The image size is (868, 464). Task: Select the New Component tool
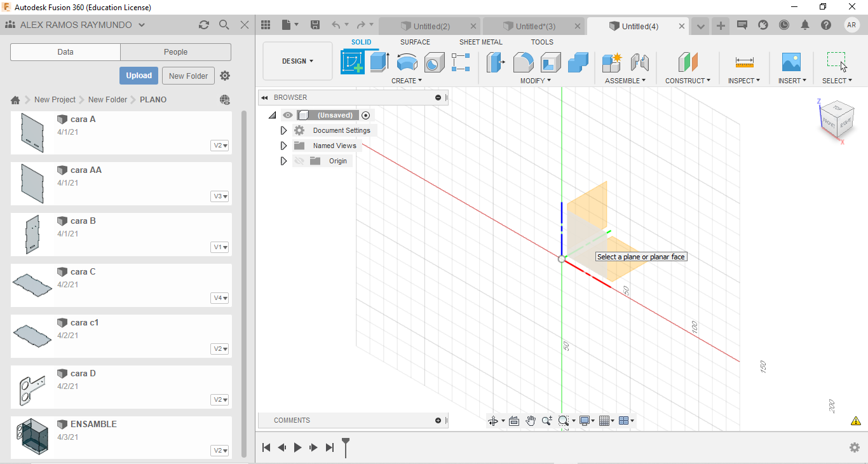pos(612,62)
